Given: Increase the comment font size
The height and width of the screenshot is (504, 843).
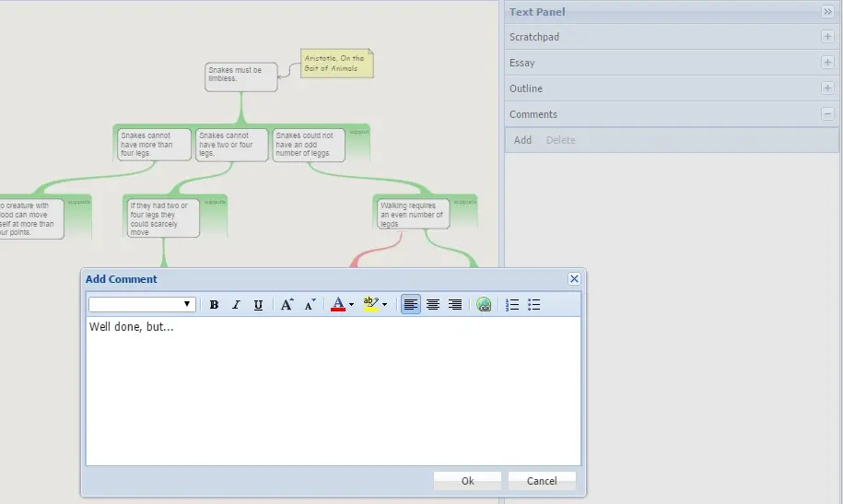Looking at the screenshot, I should 287,305.
